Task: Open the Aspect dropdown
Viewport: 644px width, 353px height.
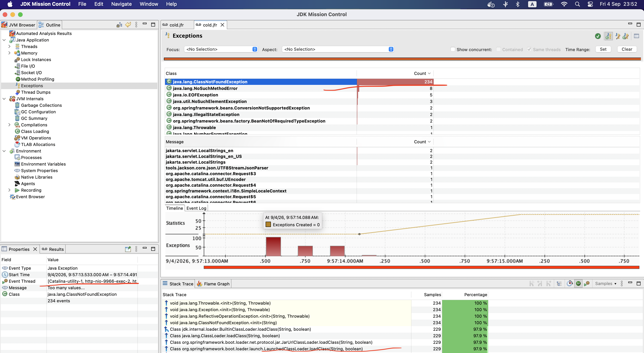Action: click(338, 49)
